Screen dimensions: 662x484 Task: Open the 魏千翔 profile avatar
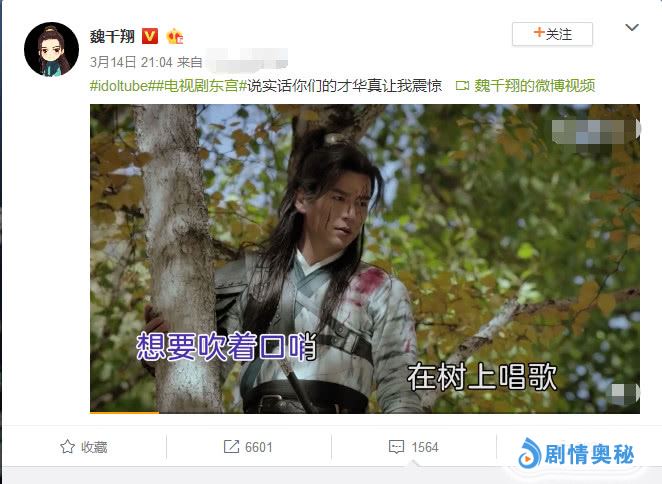click(52, 49)
